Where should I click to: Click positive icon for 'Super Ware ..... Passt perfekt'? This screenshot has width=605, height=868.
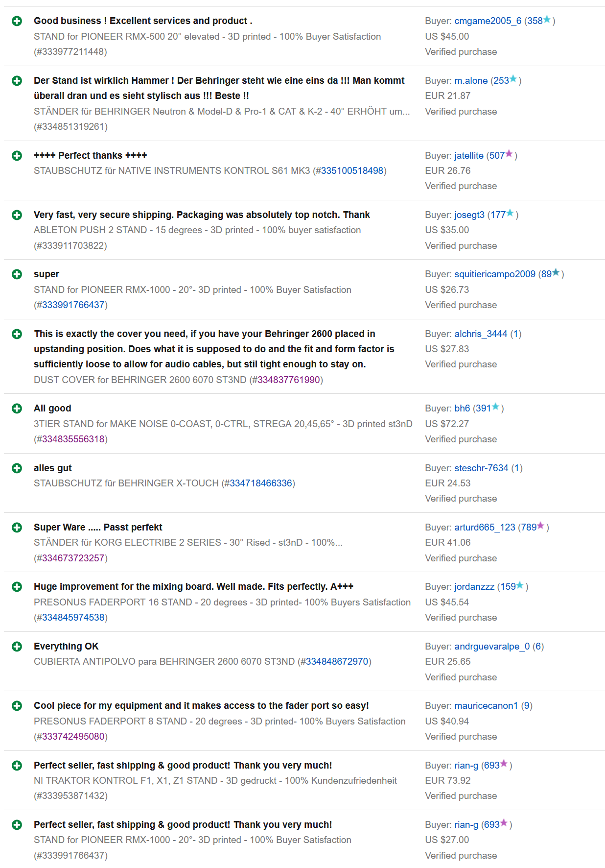point(17,528)
